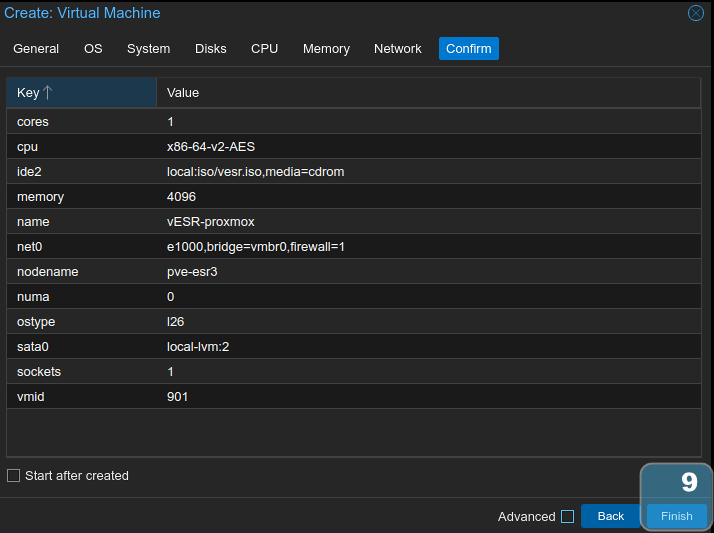Close the Create Virtual Machine dialog
Screen dimensions: 714x533
coord(696,13)
